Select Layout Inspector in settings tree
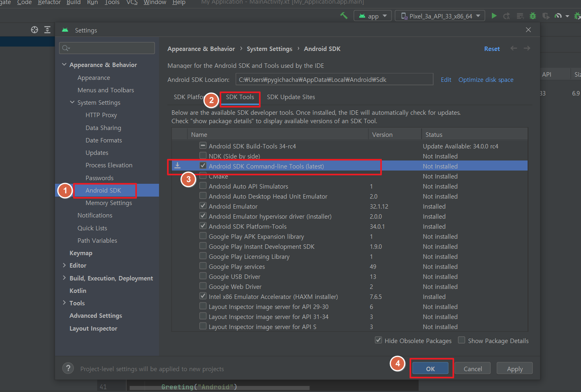This screenshot has width=581, height=392. [x=93, y=328]
